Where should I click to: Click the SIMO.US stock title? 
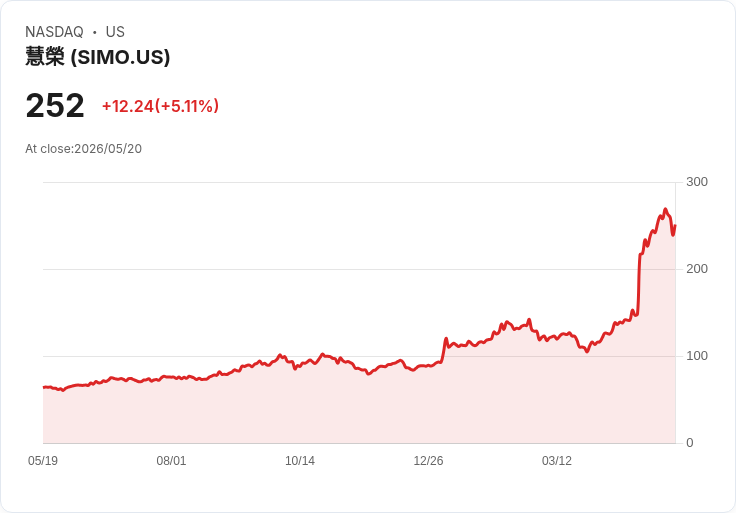pyautogui.click(x=97, y=57)
